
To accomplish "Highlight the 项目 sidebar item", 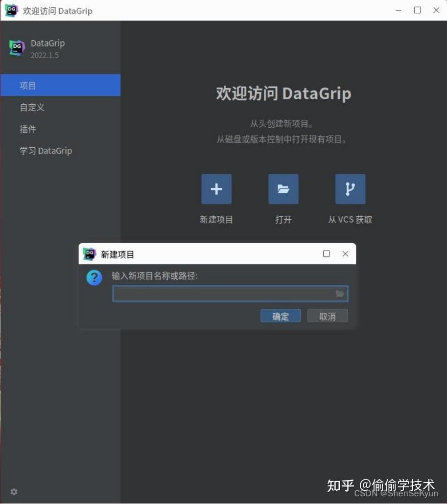I will 28,86.
